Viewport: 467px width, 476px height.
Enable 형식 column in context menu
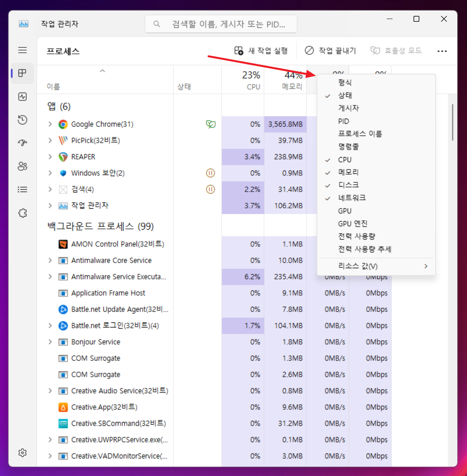pyautogui.click(x=376, y=82)
